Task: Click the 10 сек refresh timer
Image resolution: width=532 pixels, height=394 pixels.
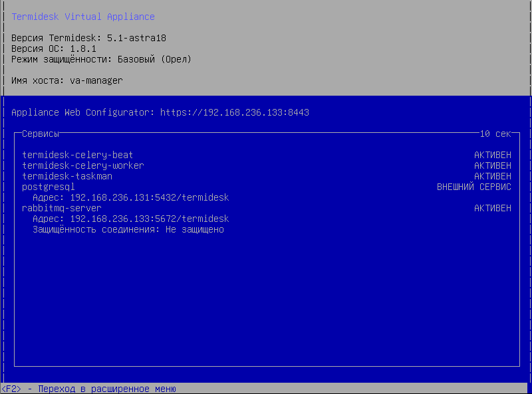Action: [495, 134]
